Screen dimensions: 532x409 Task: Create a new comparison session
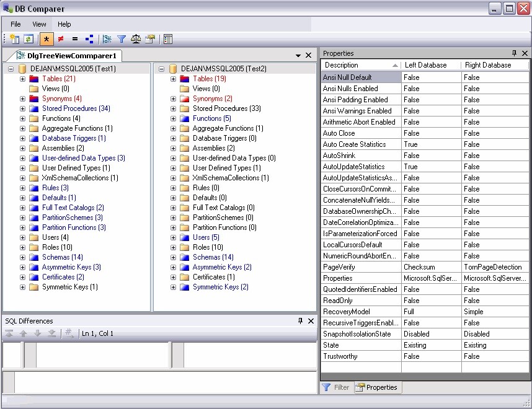pyautogui.click(x=14, y=38)
